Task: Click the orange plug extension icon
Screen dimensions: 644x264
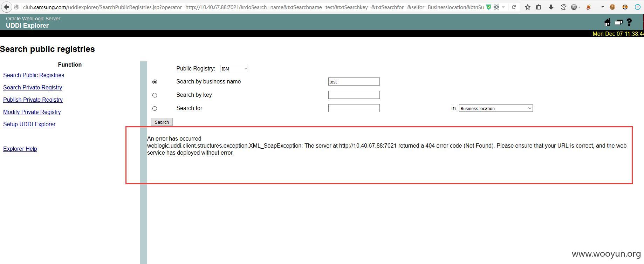Action: [589, 7]
